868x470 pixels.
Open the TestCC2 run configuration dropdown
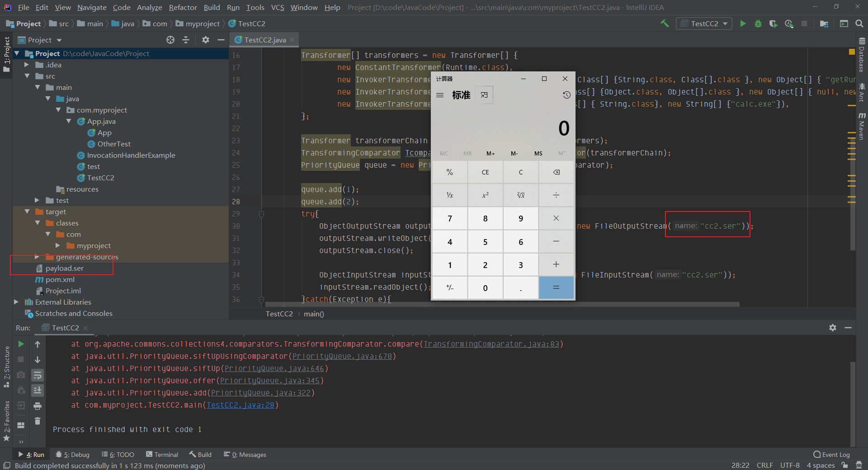704,23
